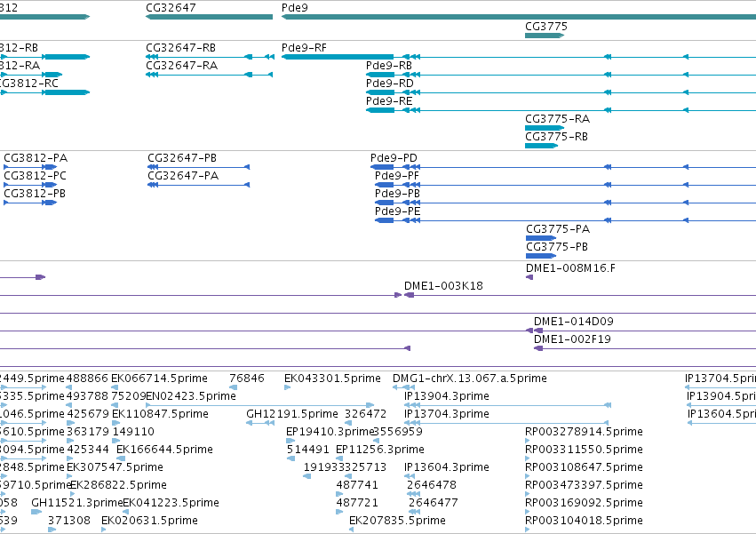The image size is (756, 534).
Task: Click the EK166644.5prime EST label
Action: pyautogui.click(x=165, y=450)
